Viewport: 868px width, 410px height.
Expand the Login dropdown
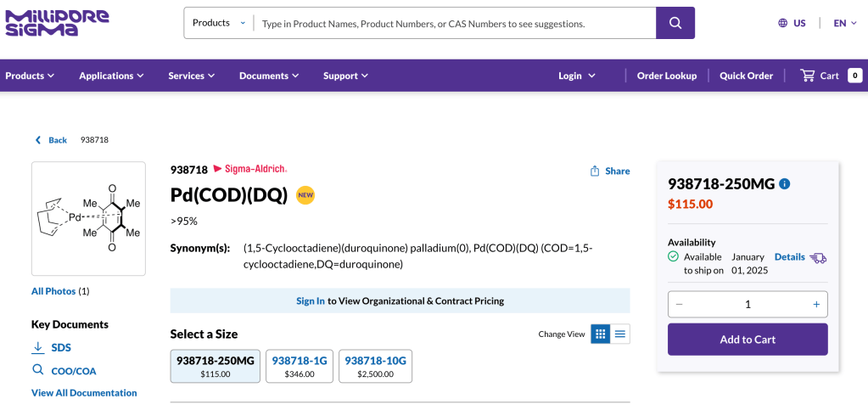tap(577, 76)
